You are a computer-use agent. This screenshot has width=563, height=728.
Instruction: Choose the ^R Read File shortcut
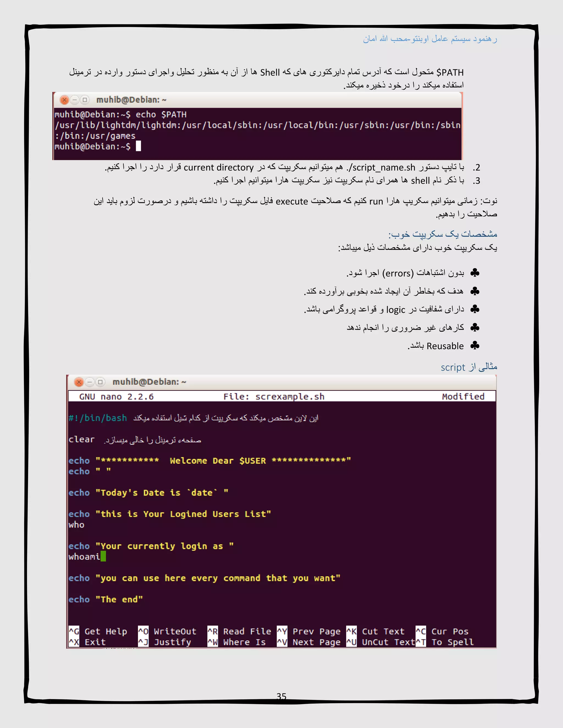239,631
